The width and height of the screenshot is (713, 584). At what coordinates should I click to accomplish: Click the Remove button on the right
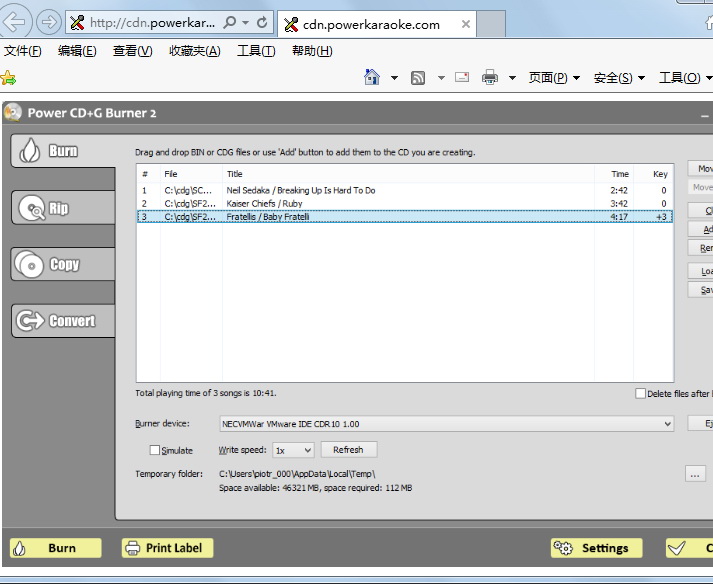700,248
